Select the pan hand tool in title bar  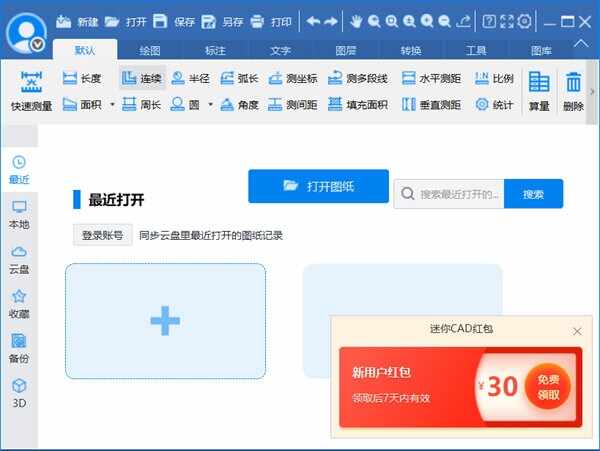point(356,21)
